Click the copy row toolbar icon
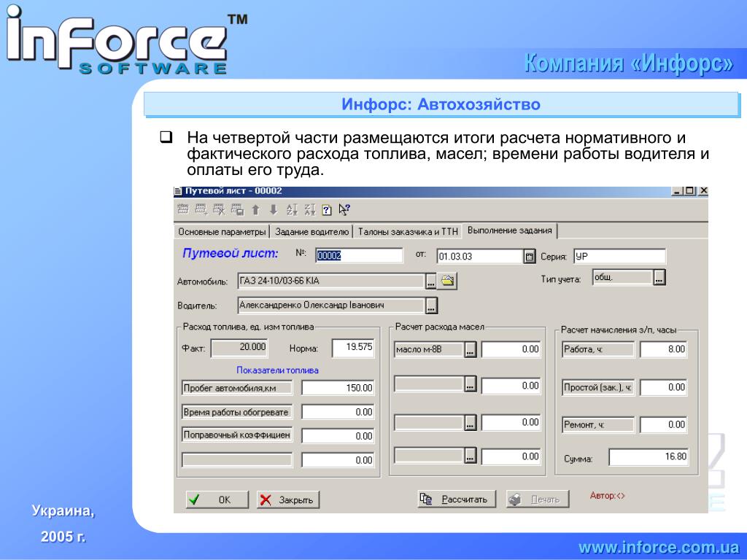747x560 pixels. [x=237, y=209]
